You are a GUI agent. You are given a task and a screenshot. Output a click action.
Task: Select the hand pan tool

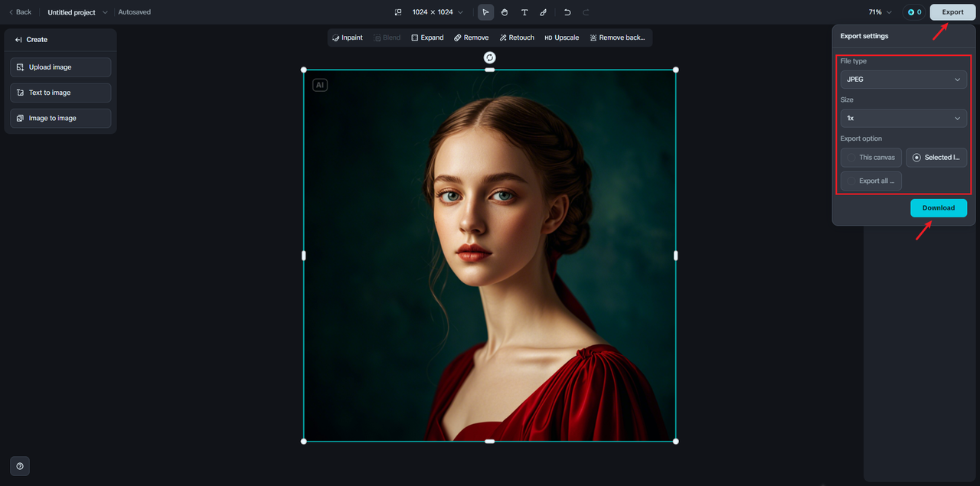(x=505, y=12)
